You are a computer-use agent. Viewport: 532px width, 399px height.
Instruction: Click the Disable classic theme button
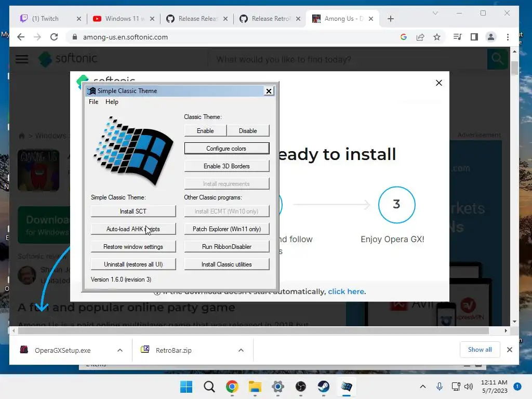248,130
